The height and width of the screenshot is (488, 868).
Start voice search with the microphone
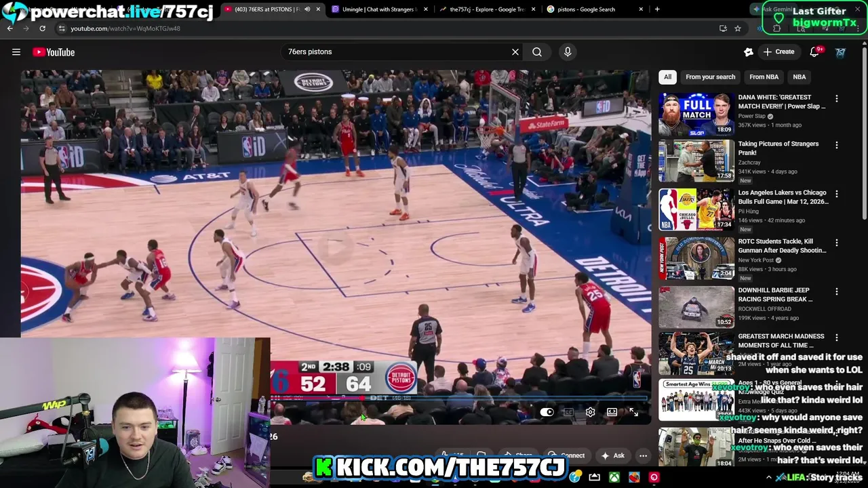(568, 52)
